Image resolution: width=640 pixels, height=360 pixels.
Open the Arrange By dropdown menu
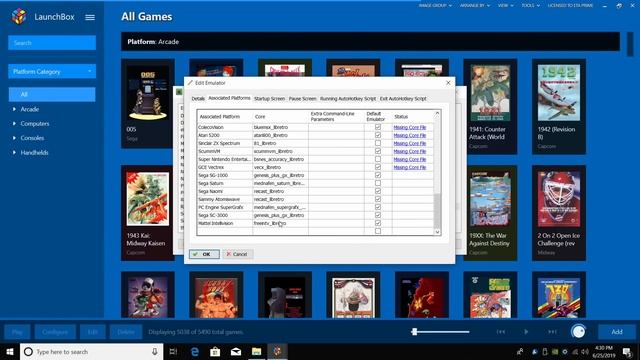475,6
